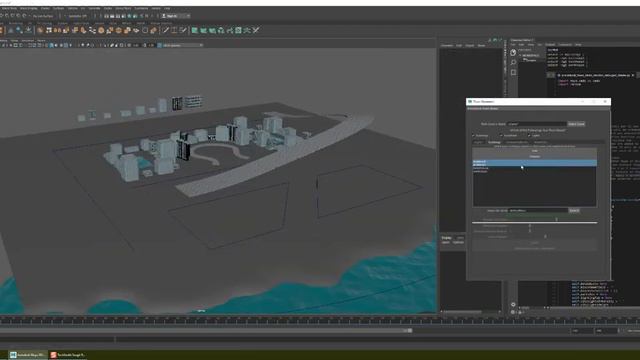The image size is (640, 360).
Task: Click the Maya time slider ruler
Action: (x=320, y=321)
